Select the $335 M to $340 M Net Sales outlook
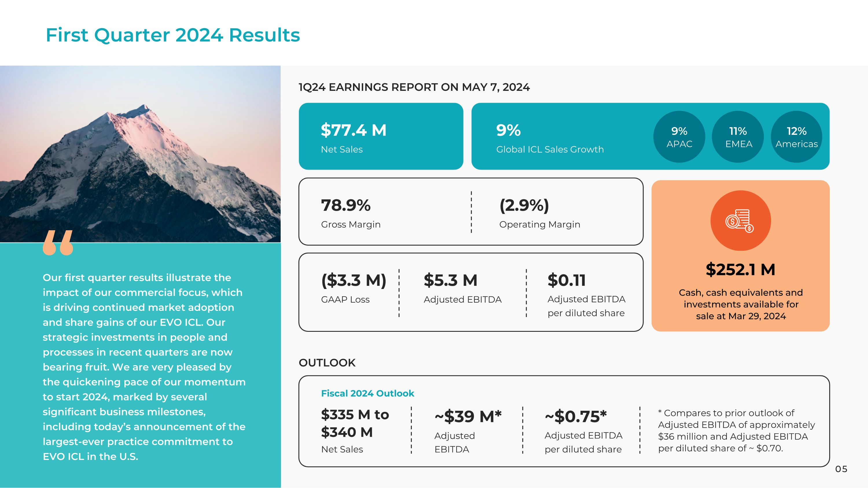 [x=355, y=423]
